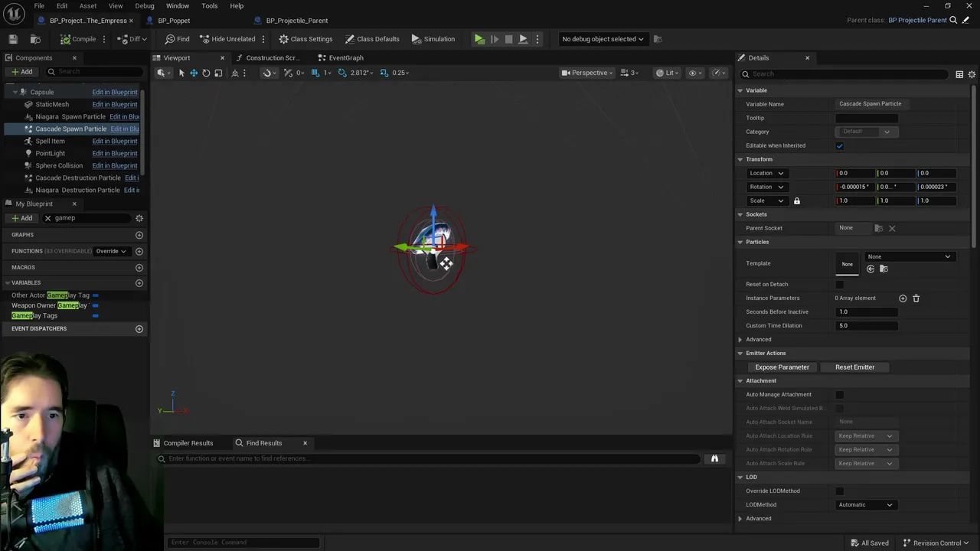Click the Find toolbar button

178,39
